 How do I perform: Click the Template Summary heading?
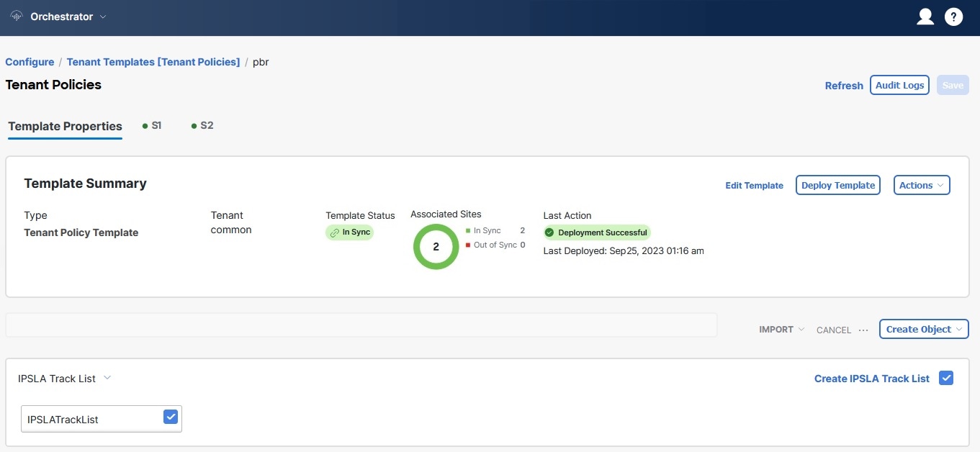85,184
